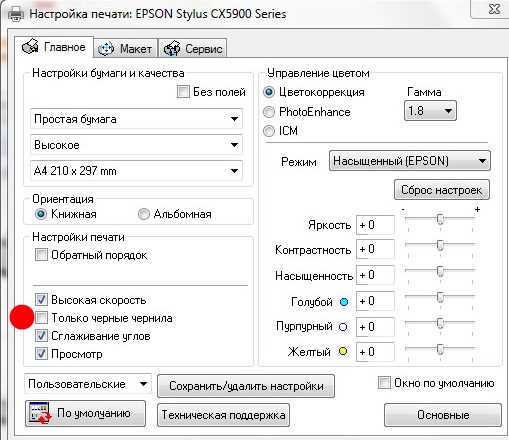Open the Пользовательские presets dropdown
Screen dimensions: 509x440
point(88,384)
